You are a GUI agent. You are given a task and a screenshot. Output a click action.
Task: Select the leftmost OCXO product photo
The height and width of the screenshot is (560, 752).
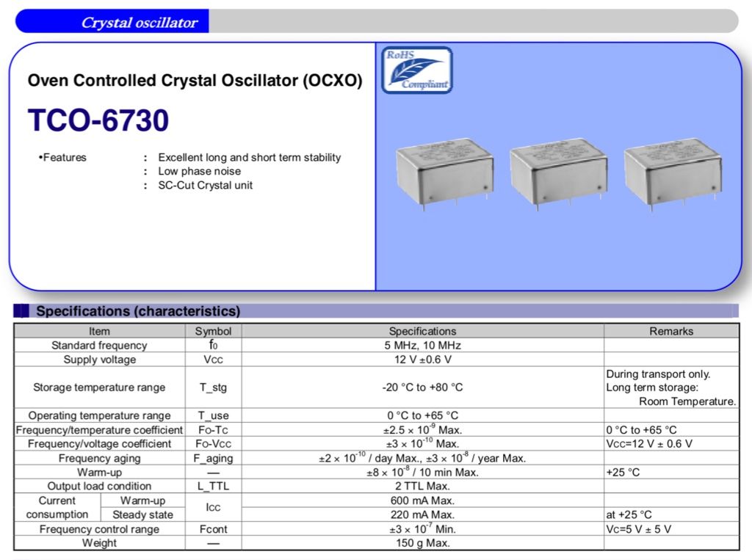tap(444, 173)
